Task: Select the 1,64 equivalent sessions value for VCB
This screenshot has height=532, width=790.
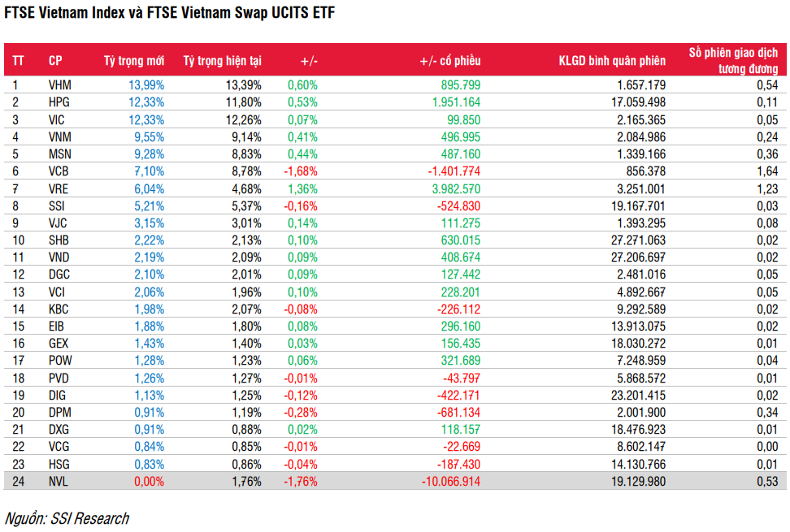Action: coord(766,171)
